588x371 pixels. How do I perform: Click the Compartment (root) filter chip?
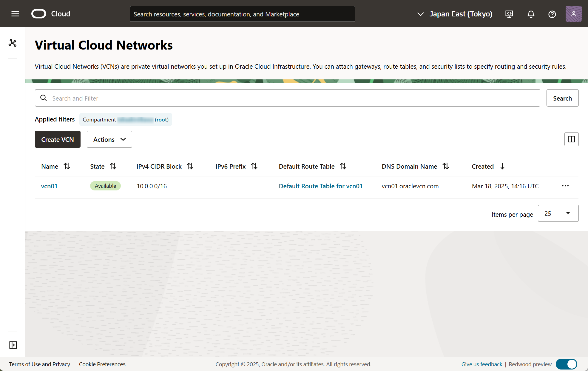pos(126,119)
